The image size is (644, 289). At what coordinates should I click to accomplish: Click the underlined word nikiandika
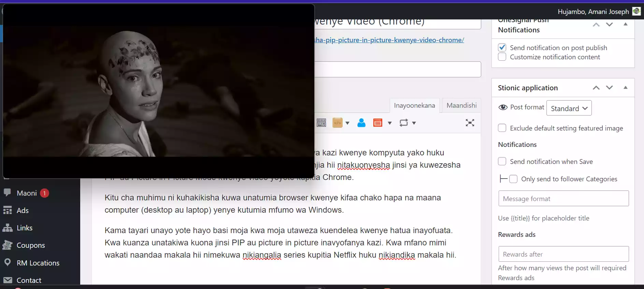click(397, 255)
